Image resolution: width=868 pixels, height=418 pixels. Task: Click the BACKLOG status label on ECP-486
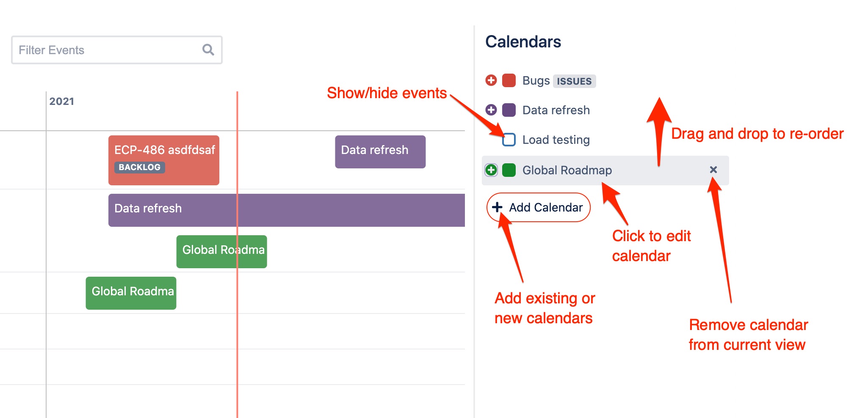pos(139,167)
